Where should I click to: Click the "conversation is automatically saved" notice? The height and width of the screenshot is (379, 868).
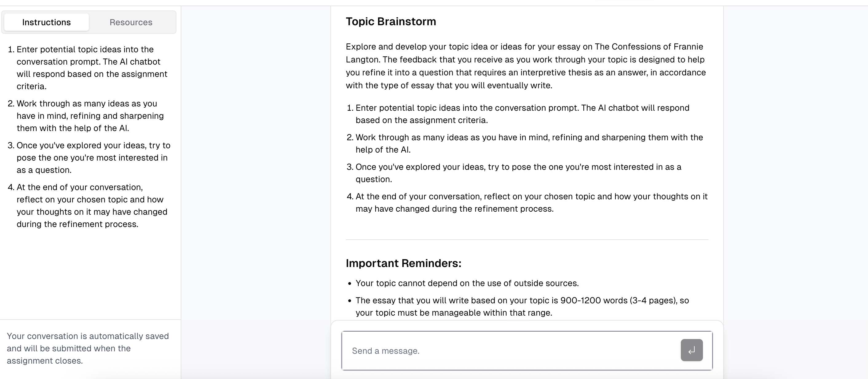click(x=88, y=348)
